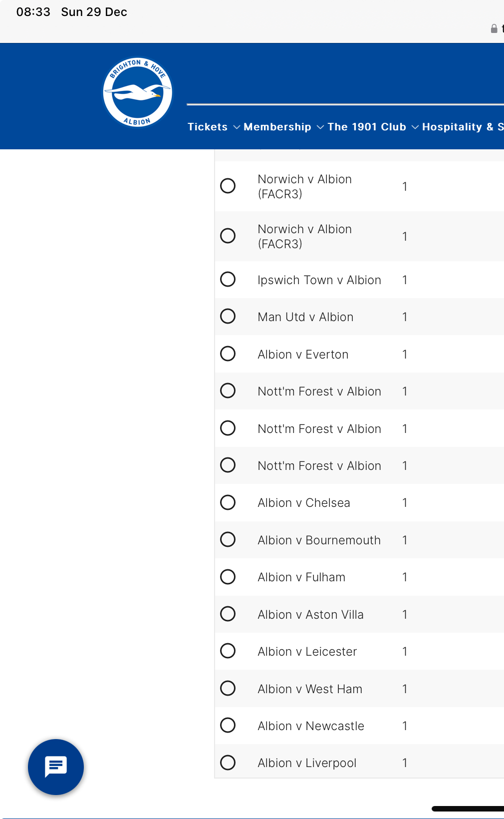This screenshot has height=819, width=504.
Task: Open the Hospitality menu item
Action: coord(463,127)
